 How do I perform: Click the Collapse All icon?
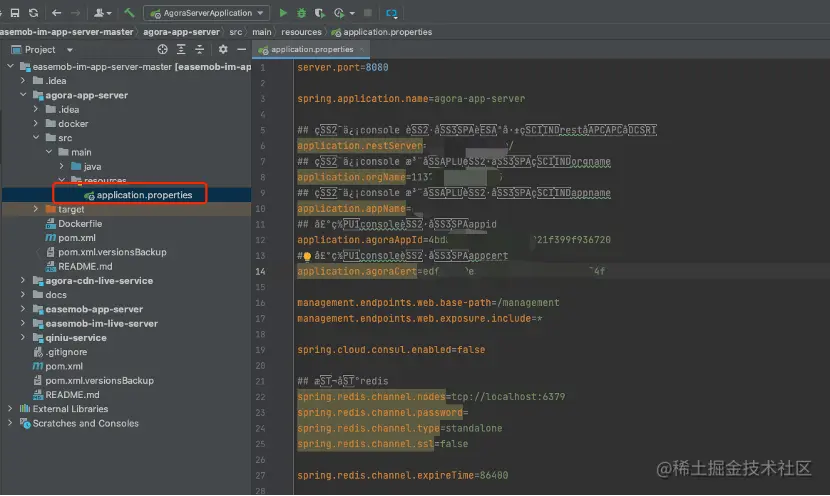point(200,49)
